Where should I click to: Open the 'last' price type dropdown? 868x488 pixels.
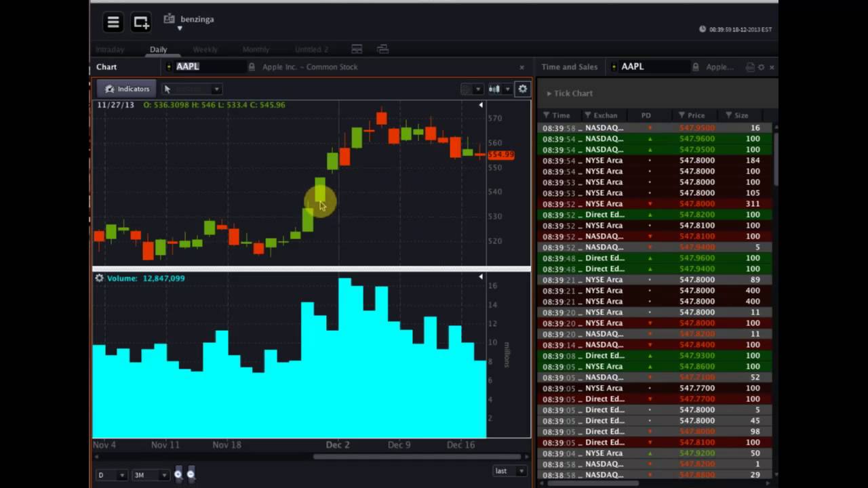tap(510, 471)
